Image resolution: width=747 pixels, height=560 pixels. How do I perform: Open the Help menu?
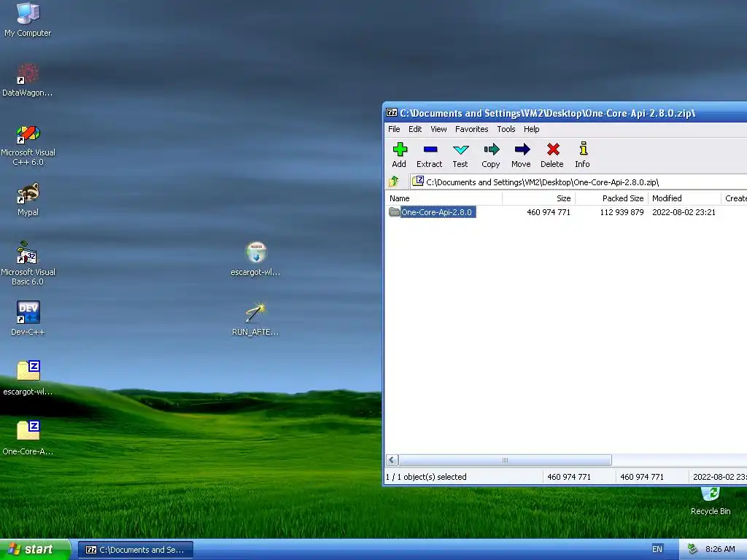pyautogui.click(x=532, y=129)
